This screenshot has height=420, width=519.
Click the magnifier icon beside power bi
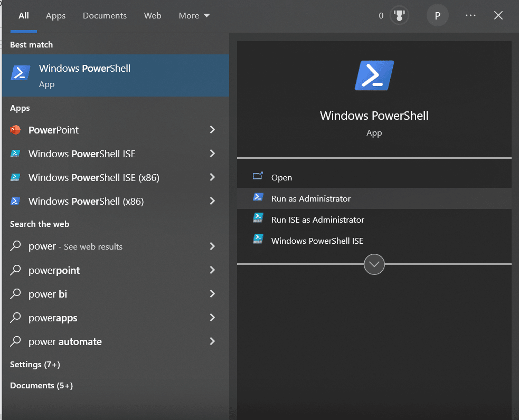[15, 294]
